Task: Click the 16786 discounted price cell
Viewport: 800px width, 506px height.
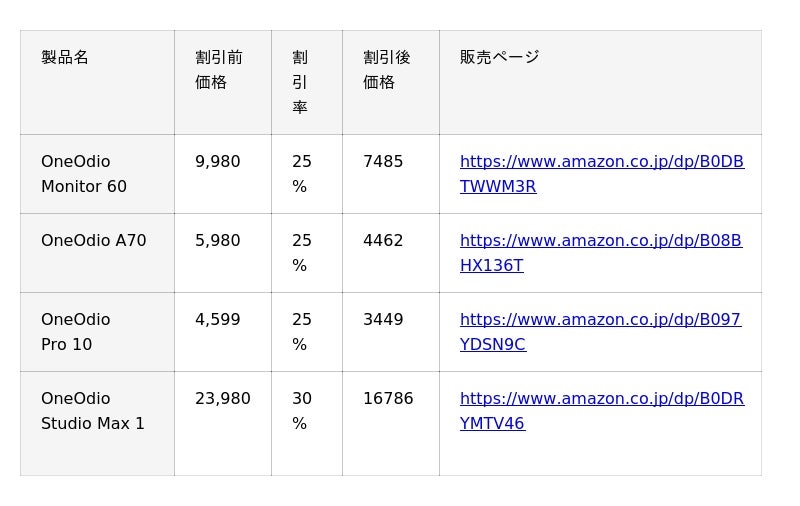Action: point(388,399)
